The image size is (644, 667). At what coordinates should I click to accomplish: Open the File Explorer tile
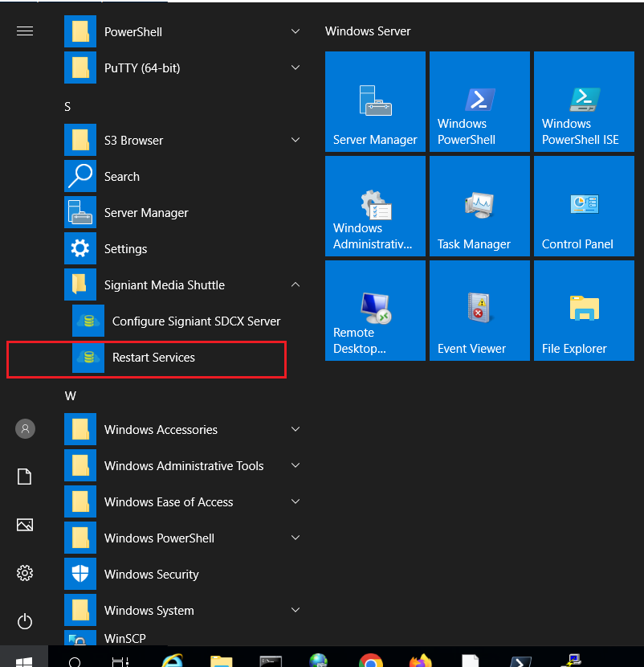click(584, 311)
